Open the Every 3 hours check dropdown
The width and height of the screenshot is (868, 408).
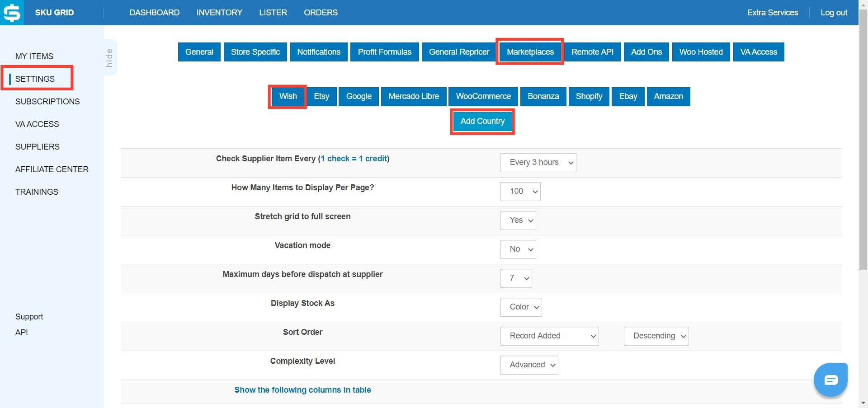pos(538,163)
